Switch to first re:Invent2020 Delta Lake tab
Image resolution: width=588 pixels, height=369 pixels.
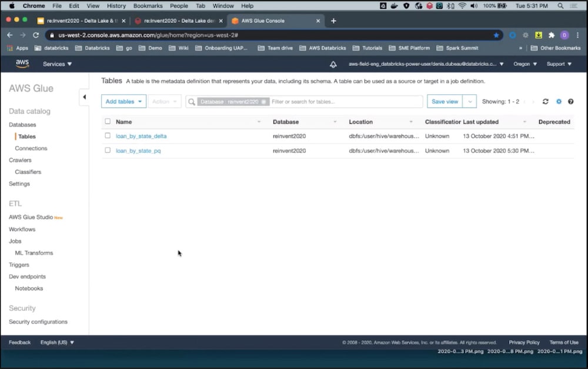click(76, 21)
